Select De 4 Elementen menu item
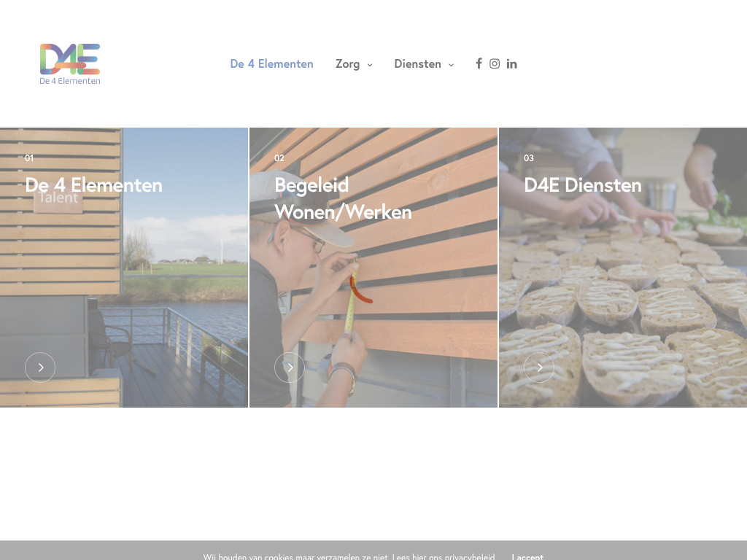This screenshot has width=747, height=560. pos(271,64)
